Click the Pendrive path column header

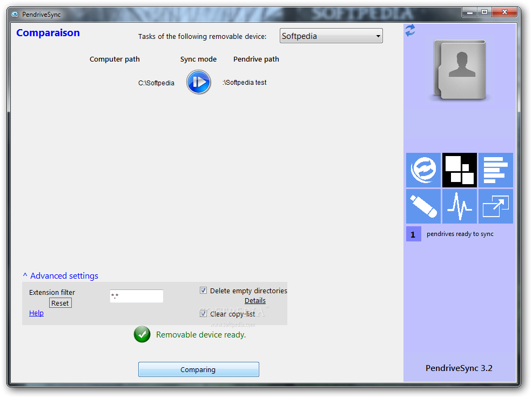[256, 59]
